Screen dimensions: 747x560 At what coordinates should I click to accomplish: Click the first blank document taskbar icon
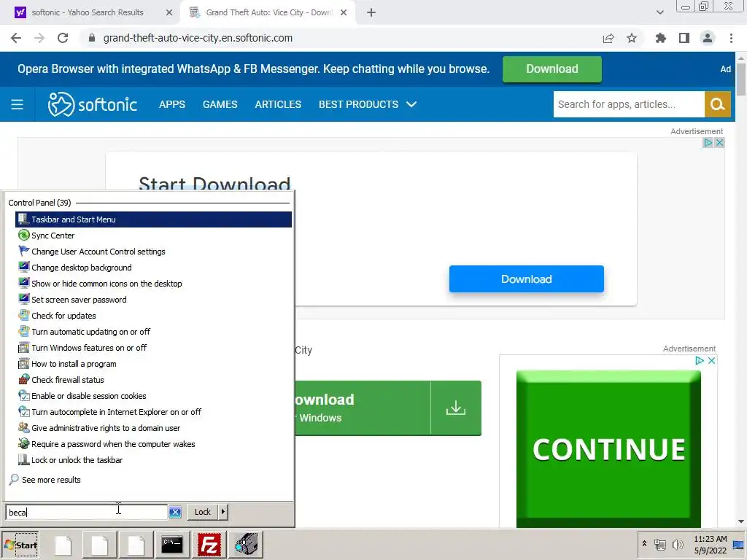tap(63, 544)
